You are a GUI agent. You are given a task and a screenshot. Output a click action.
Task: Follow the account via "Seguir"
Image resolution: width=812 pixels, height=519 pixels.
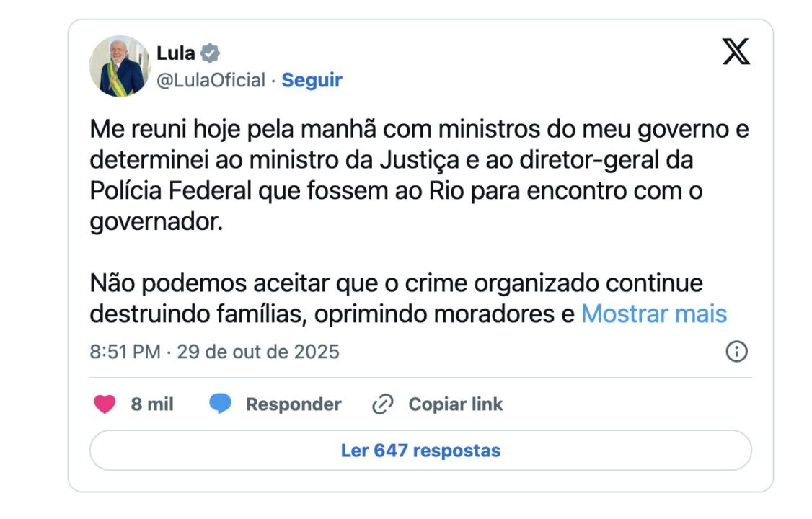[312, 80]
